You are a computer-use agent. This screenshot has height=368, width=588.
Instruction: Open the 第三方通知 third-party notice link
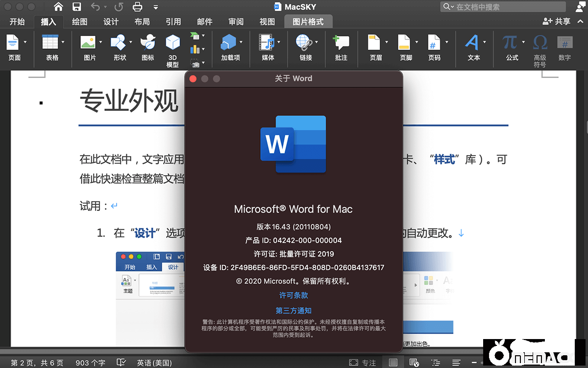294,311
